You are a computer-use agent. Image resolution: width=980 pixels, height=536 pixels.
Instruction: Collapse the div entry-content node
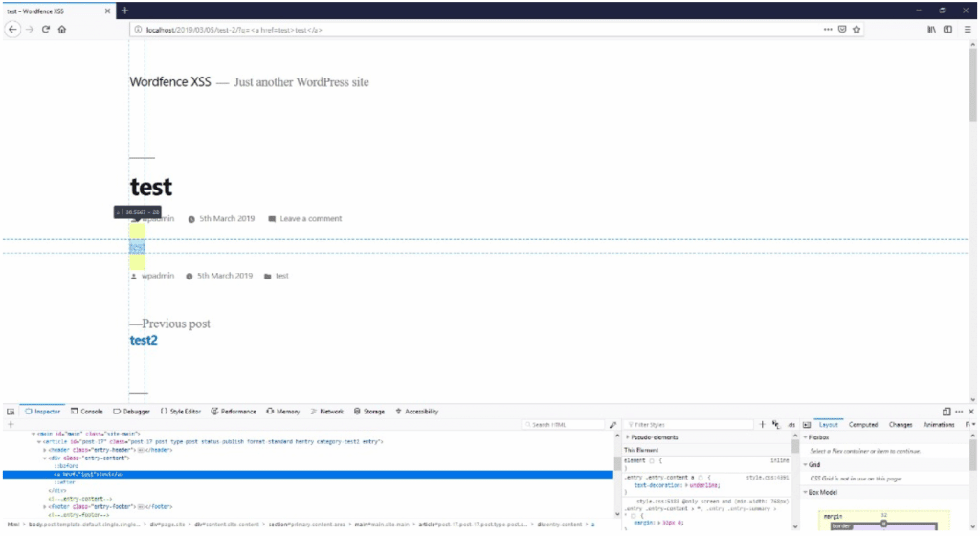(44, 458)
